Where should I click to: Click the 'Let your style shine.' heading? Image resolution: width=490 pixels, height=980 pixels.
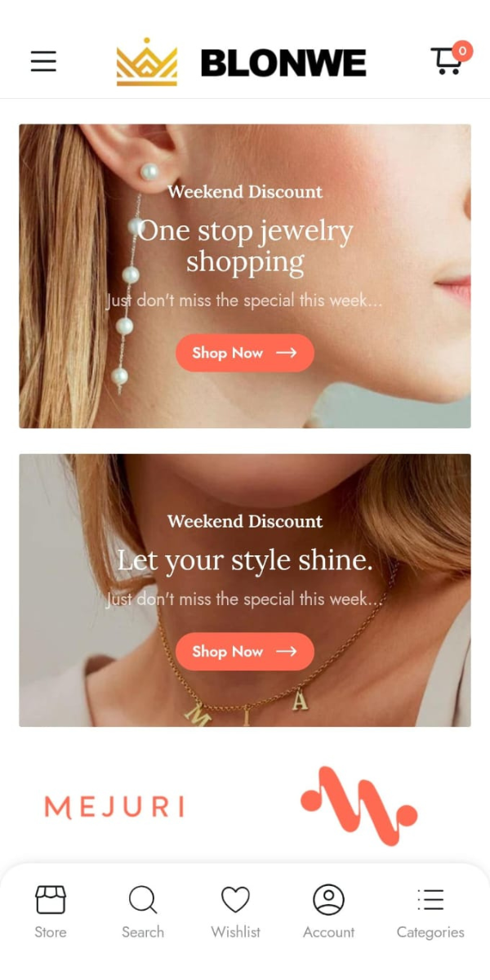245,560
